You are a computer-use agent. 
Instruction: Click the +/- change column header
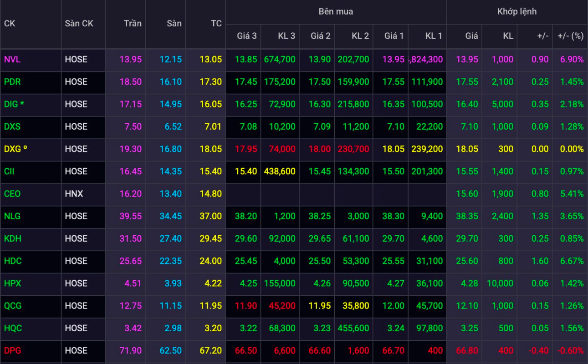coord(542,36)
